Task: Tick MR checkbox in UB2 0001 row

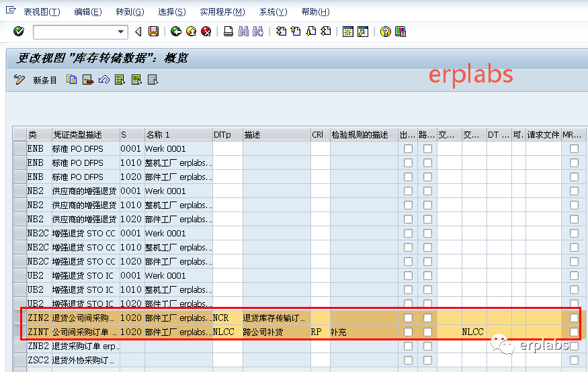Action: [x=574, y=276]
